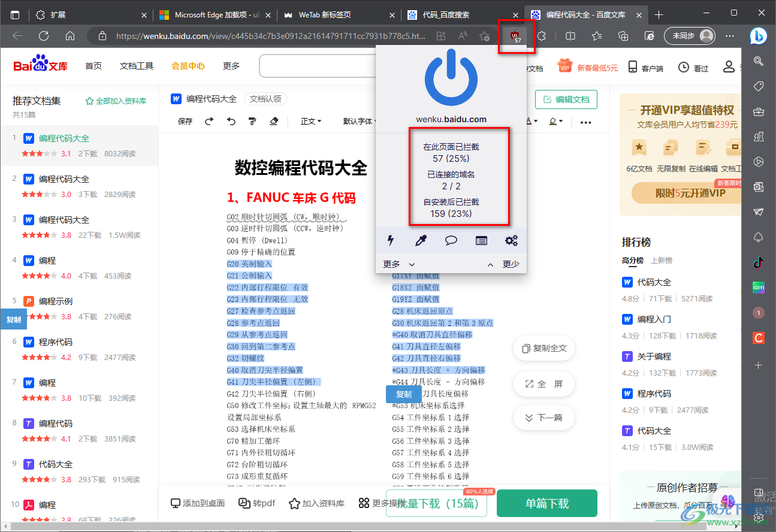776x532 pixels.
Task: Report an issue via the chat bubble icon
Action: click(451, 241)
